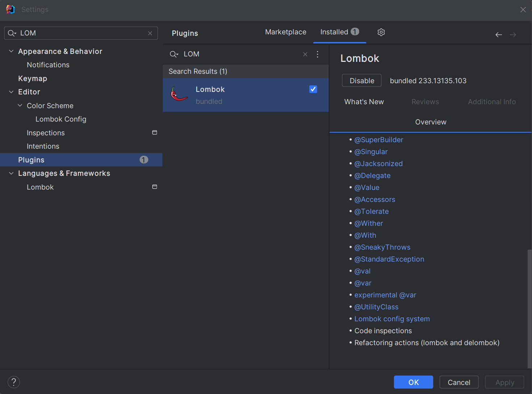Screen dimensions: 532x394
Task: Click the Apply button
Action: click(505, 382)
